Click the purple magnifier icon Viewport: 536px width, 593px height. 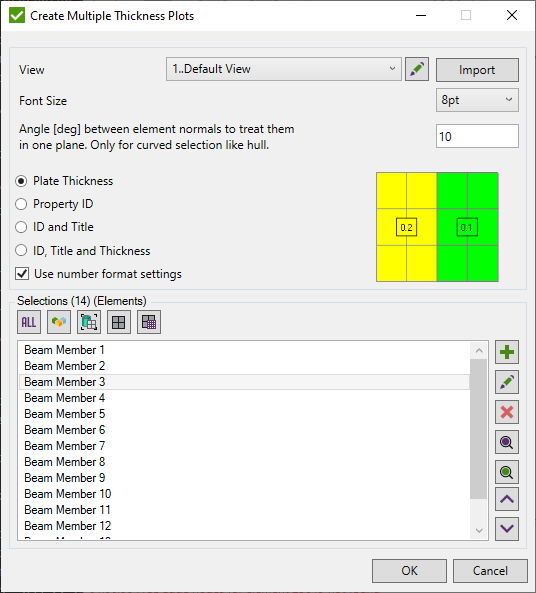pyautogui.click(x=507, y=442)
